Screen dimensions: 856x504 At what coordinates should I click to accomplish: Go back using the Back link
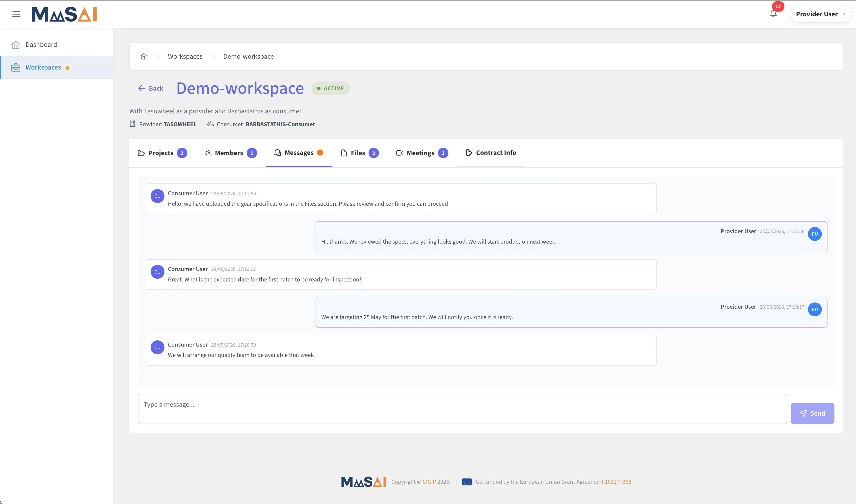pyautogui.click(x=151, y=88)
